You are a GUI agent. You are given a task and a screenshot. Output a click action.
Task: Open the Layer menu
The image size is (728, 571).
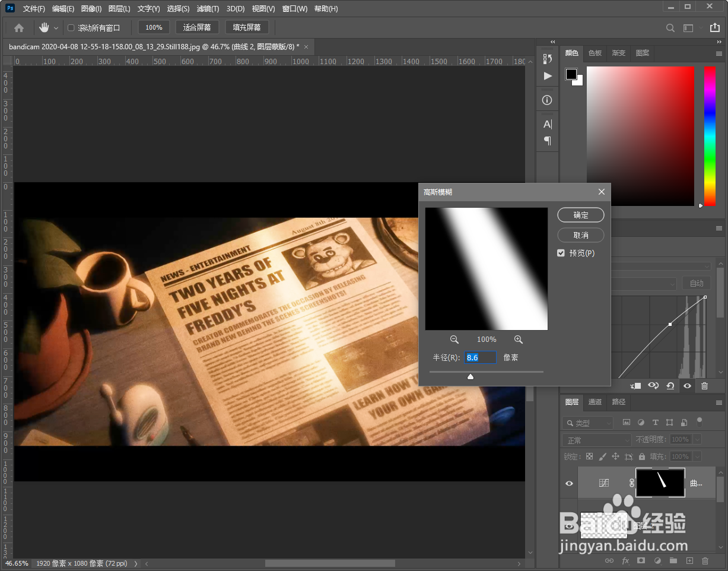pos(119,9)
